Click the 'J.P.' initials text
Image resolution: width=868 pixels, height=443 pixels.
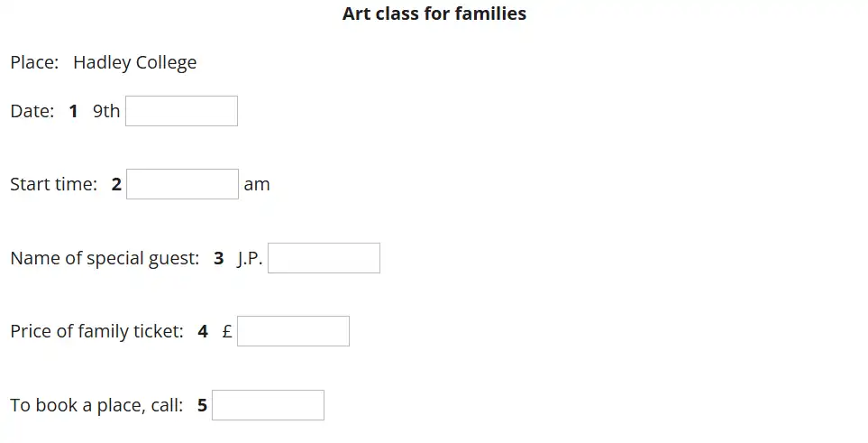click(250, 258)
